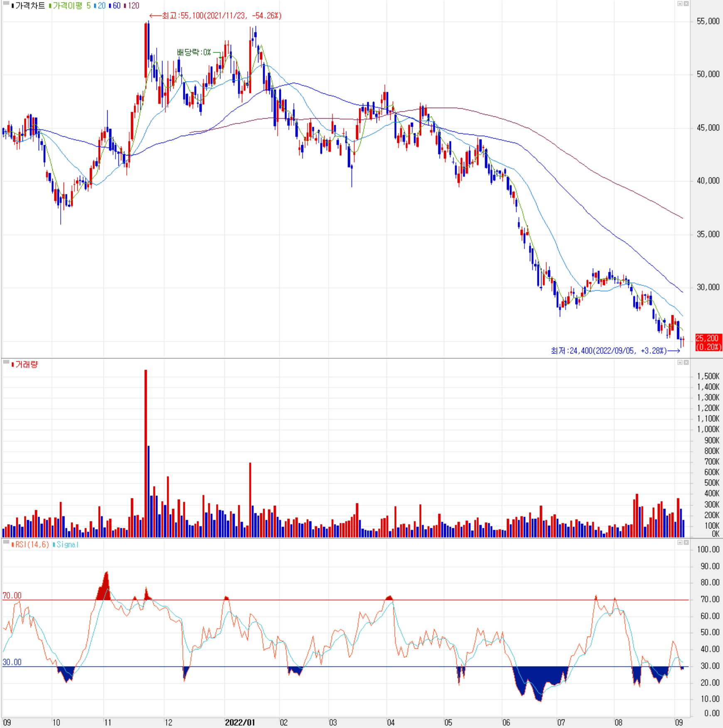Close the price chart panel
The height and width of the screenshot is (728, 723).
[x=686, y=4]
